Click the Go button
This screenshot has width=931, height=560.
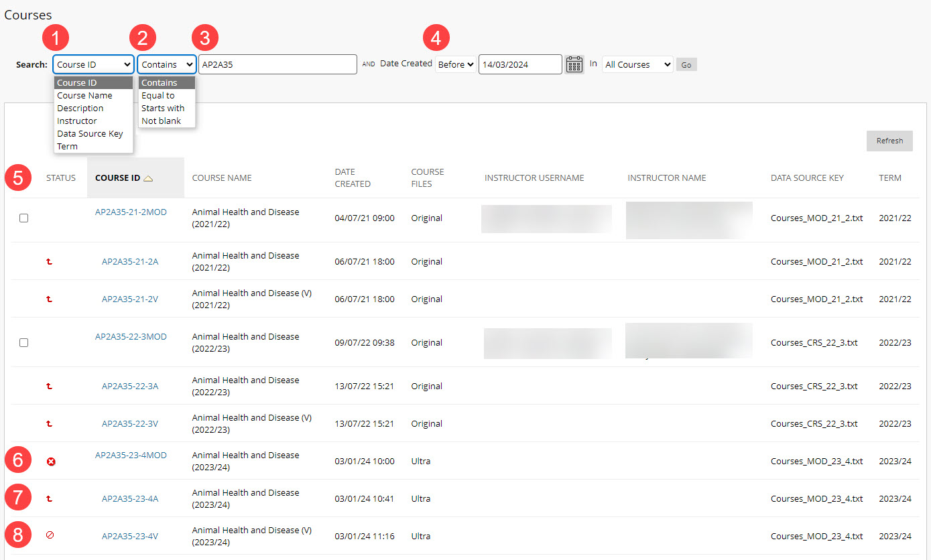coord(686,64)
